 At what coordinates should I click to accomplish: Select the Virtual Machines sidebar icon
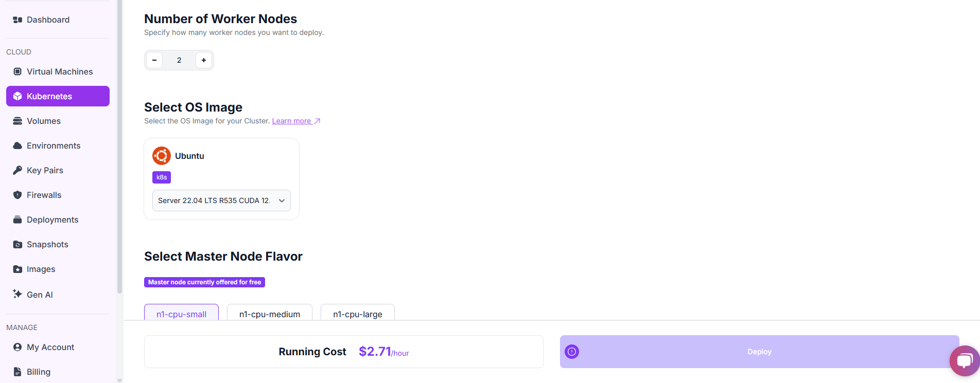point(17,71)
